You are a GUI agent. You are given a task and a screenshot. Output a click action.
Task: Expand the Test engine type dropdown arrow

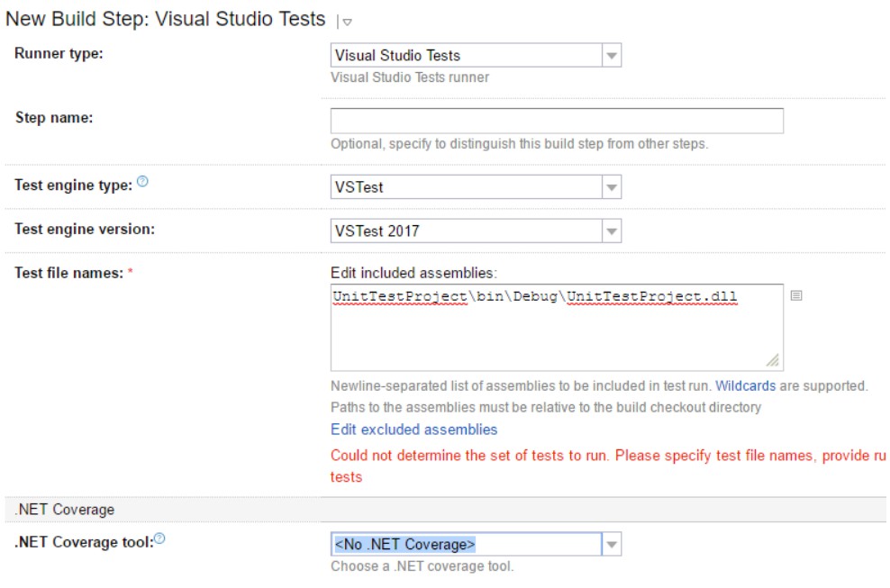(612, 187)
